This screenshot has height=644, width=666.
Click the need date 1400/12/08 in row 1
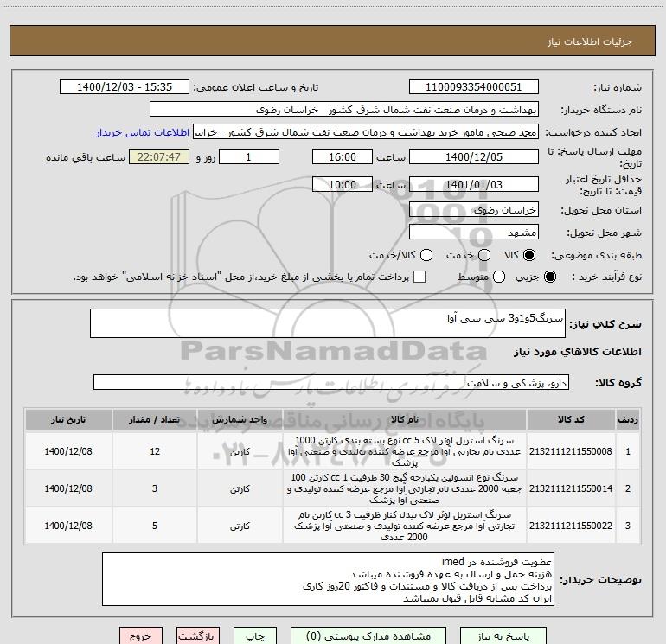(68, 451)
